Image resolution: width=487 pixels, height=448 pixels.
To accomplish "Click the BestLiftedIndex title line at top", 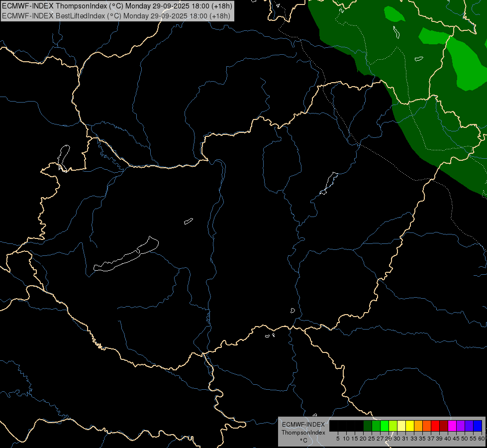I will pyautogui.click(x=116, y=15).
